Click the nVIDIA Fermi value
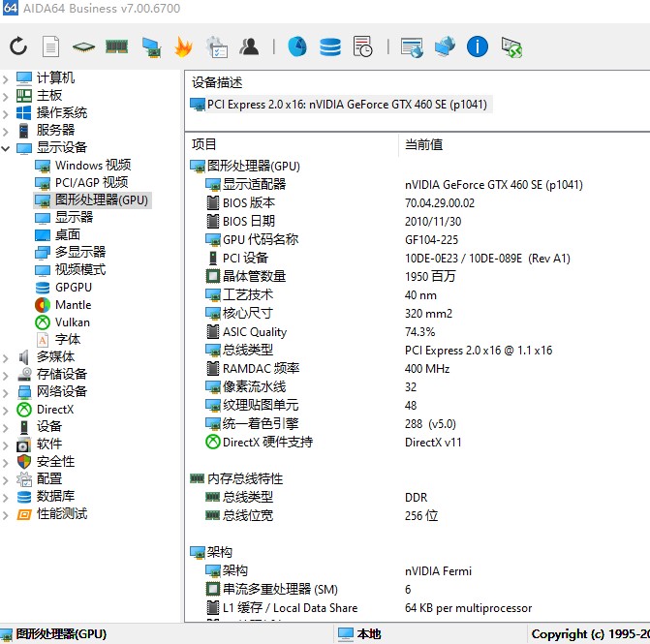This screenshot has height=644, width=650. [438, 570]
